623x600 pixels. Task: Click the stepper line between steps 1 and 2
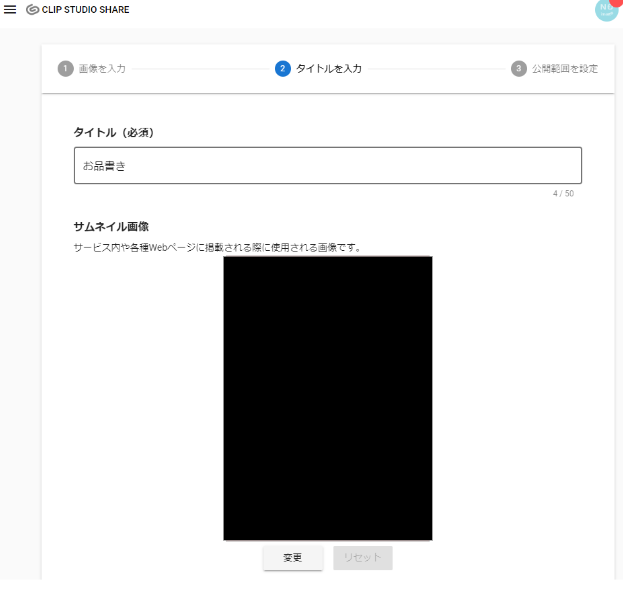200,69
